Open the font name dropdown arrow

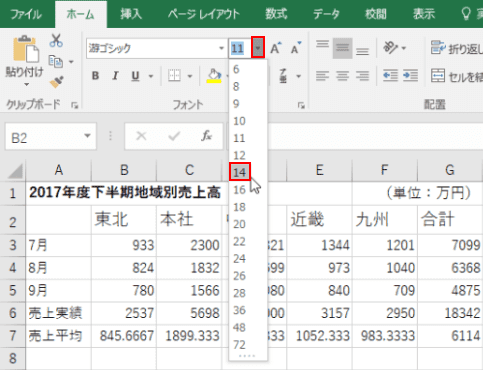click(221, 48)
